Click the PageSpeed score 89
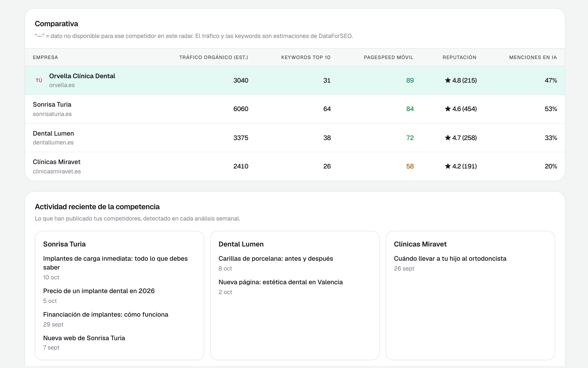The image size is (588, 368). 410,80
